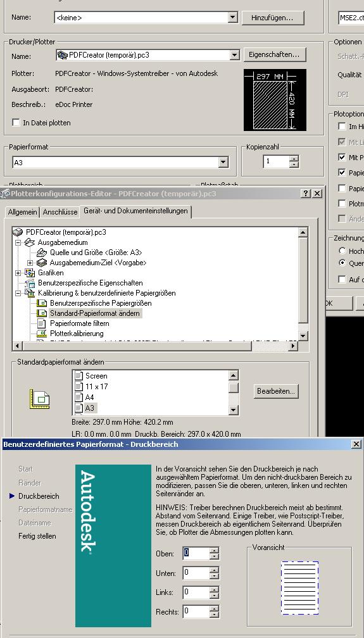Toggle the Mit P... plot option checkbox

pyautogui.click(x=342, y=157)
